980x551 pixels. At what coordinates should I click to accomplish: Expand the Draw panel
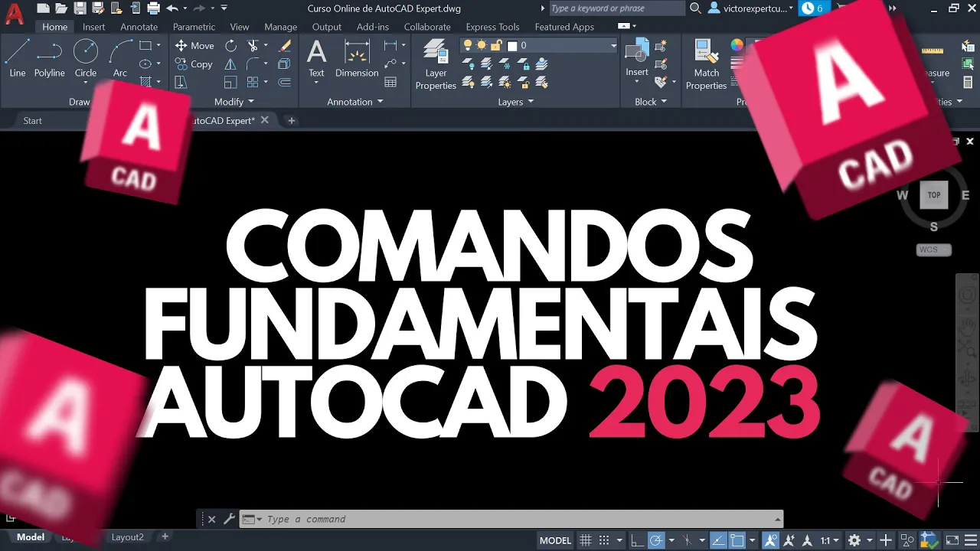point(80,102)
